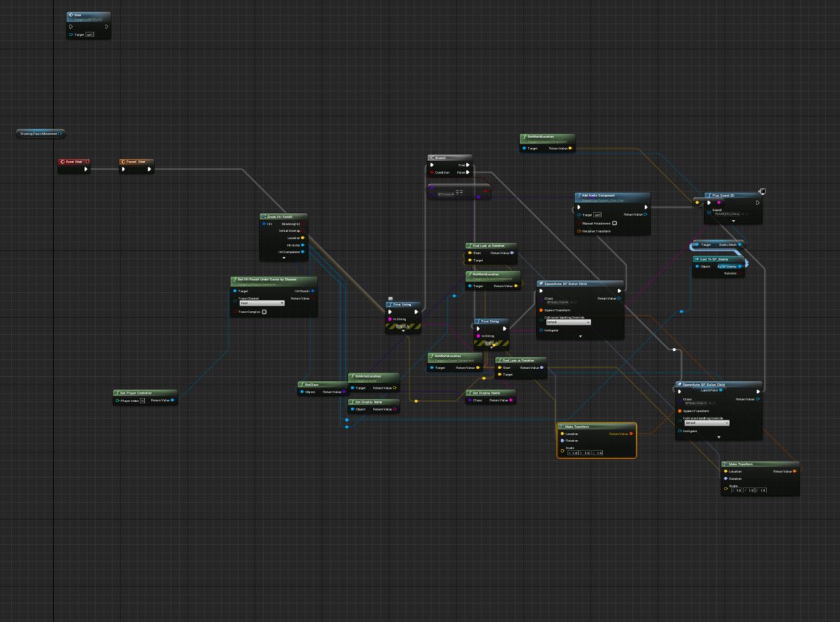Click the yellow Location pin on Break Hit Result
The image size is (840, 622).
[x=303, y=237]
